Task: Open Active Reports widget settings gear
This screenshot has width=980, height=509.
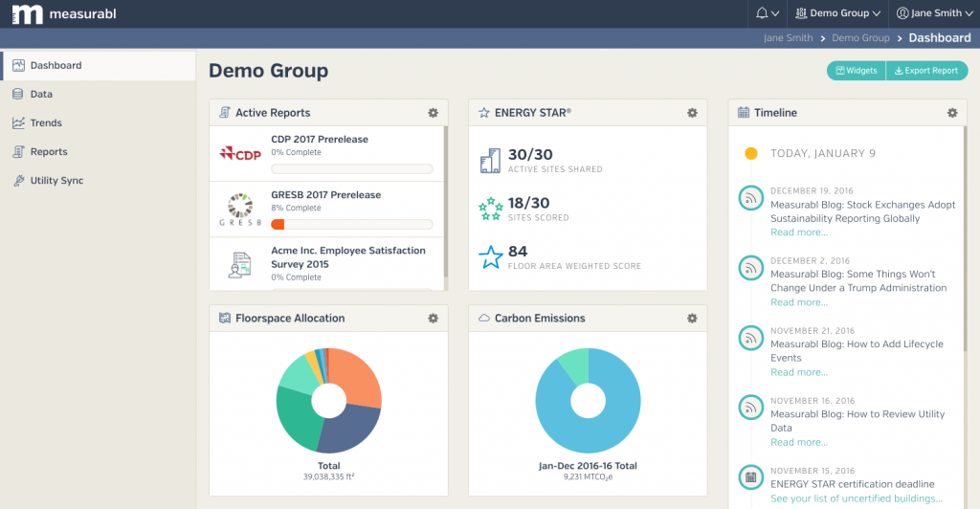Action: (x=434, y=113)
